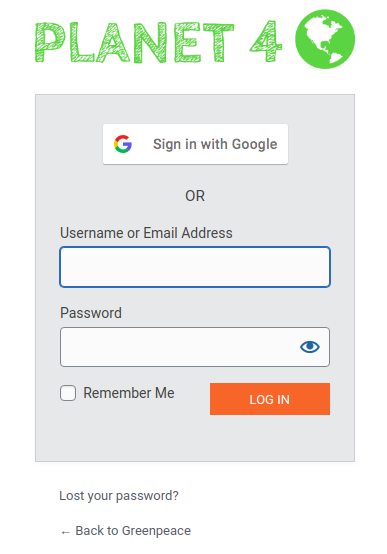Click the Password label above field

point(91,313)
